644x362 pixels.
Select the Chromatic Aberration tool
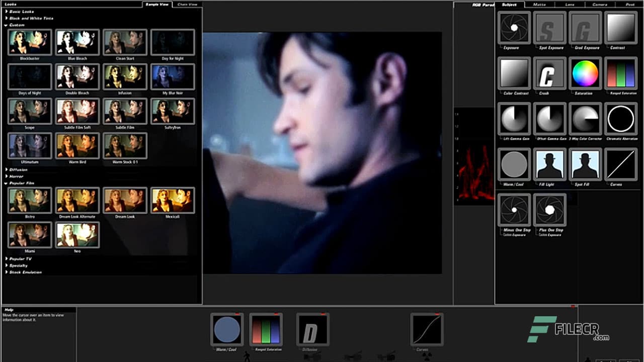click(x=621, y=118)
